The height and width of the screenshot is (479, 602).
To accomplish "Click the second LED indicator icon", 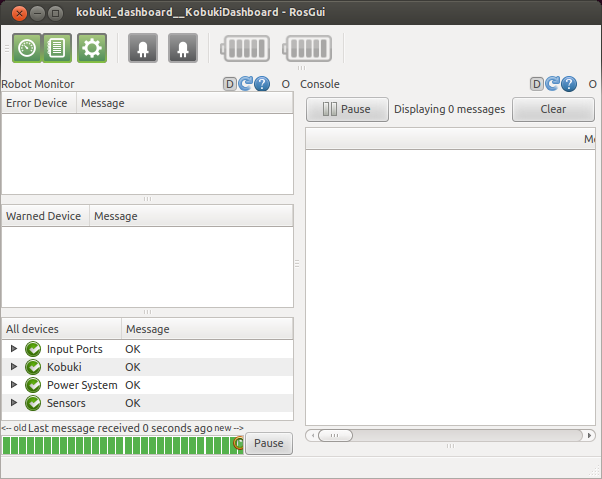I will 183,47.
